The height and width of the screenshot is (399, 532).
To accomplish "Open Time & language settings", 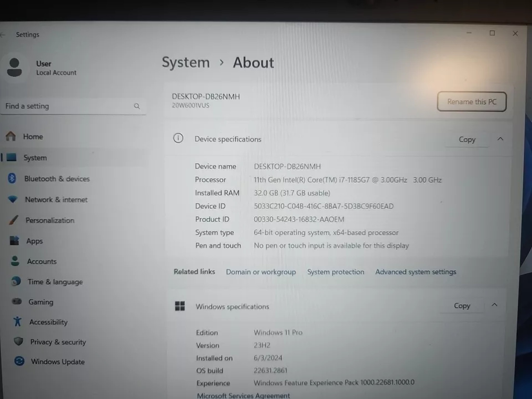I will 55,282.
